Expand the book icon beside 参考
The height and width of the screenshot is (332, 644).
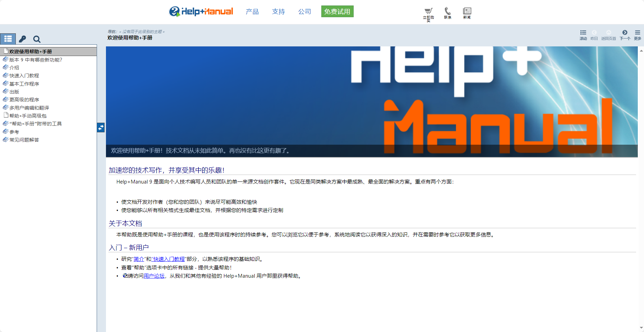click(6, 132)
